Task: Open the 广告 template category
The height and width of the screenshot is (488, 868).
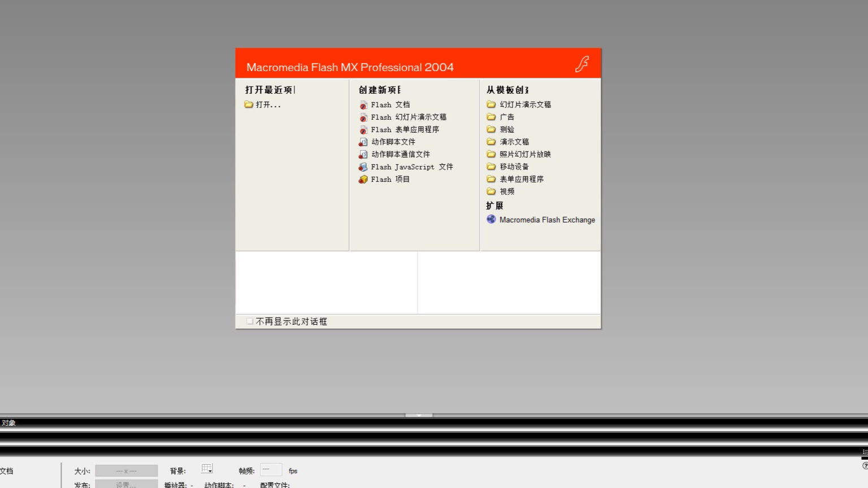Action: [507, 117]
